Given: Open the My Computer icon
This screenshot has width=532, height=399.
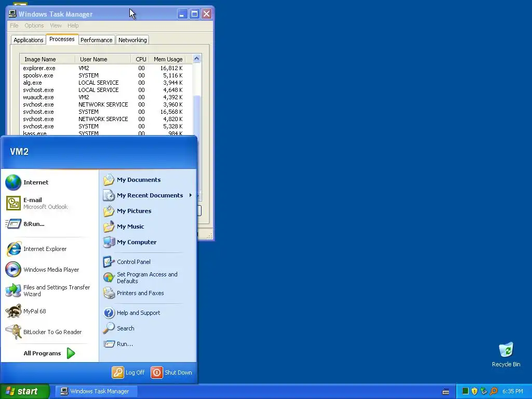Looking at the screenshot, I should 109,242.
